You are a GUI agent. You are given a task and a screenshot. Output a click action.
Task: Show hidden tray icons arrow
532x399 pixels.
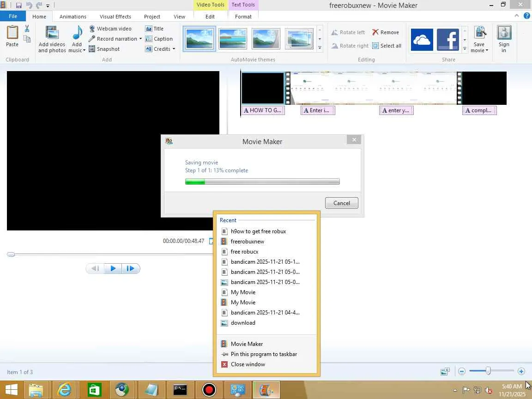coord(455,390)
